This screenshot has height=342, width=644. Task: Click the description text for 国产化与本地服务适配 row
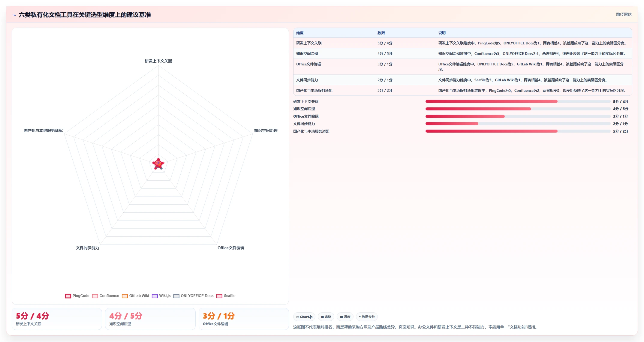[533, 91]
